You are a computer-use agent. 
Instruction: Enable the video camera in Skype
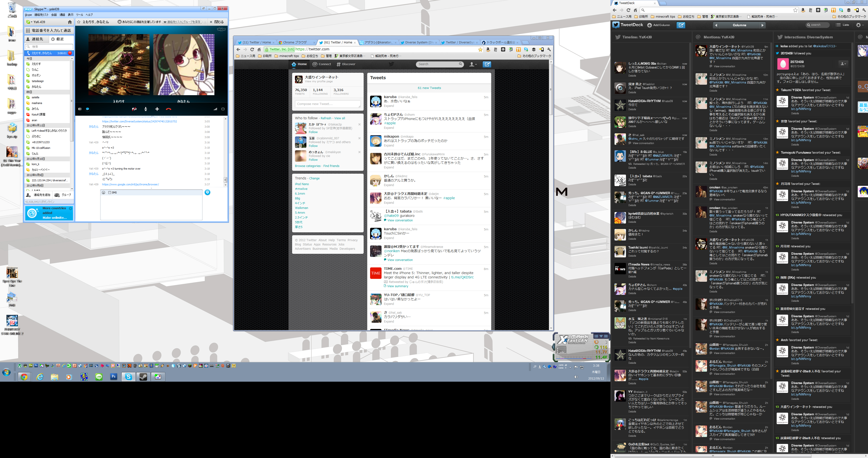tap(134, 109)
